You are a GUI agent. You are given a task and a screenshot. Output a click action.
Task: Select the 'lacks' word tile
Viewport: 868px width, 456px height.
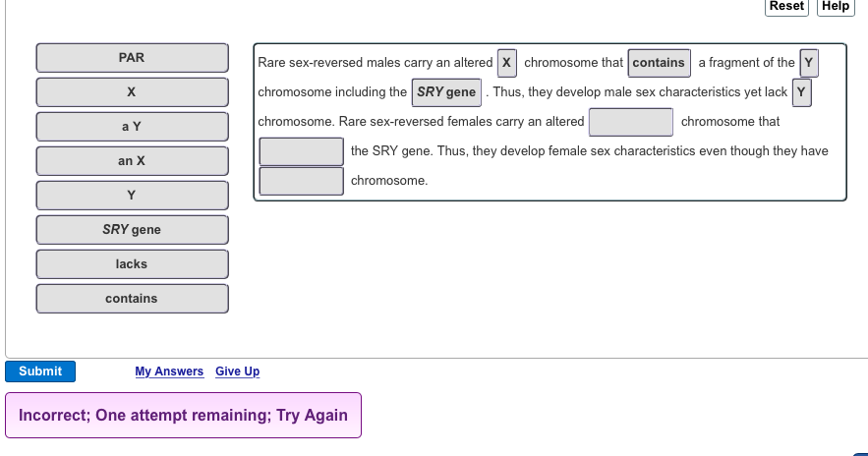click(x=132, y=264)
